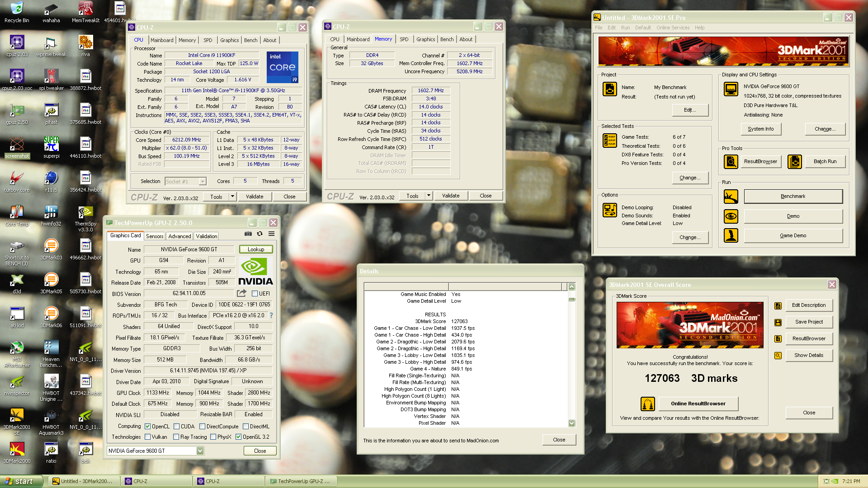Toggle the Vulkan checkbox

tap(147, 437)
